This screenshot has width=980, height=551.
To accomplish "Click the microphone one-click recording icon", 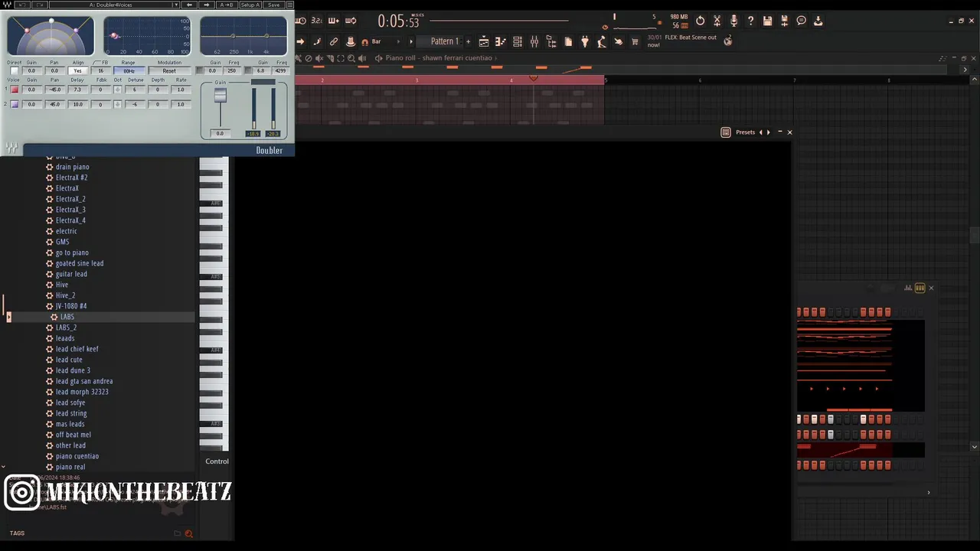I will pos(734,21).
